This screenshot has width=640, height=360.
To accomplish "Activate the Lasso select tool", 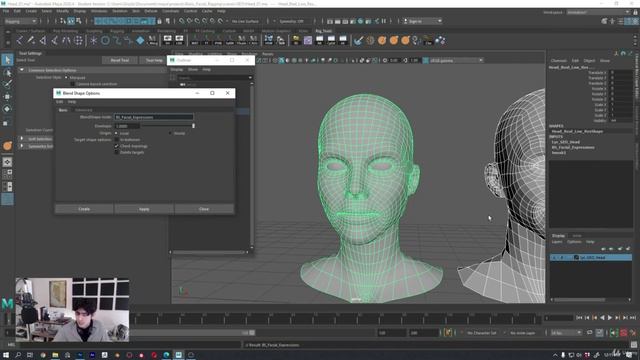I will click(7, 73).
